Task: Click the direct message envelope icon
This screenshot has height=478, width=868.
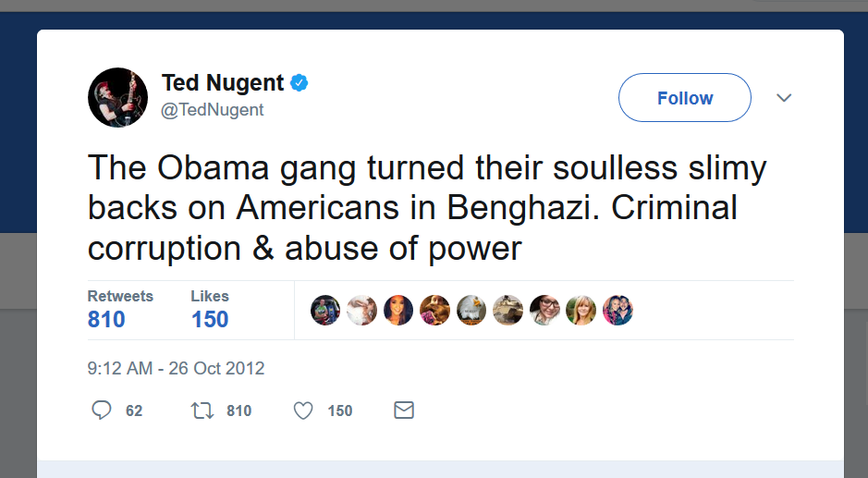Action: pos(404,410)
